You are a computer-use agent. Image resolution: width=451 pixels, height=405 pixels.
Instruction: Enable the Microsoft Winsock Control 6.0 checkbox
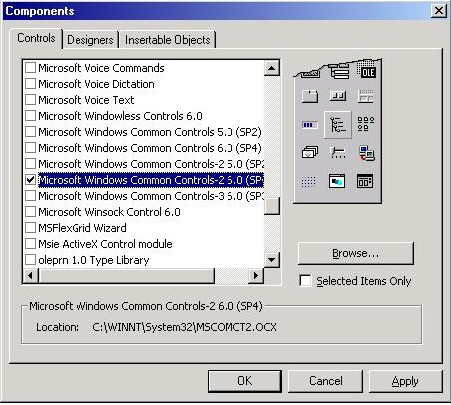tap(30, 212)
